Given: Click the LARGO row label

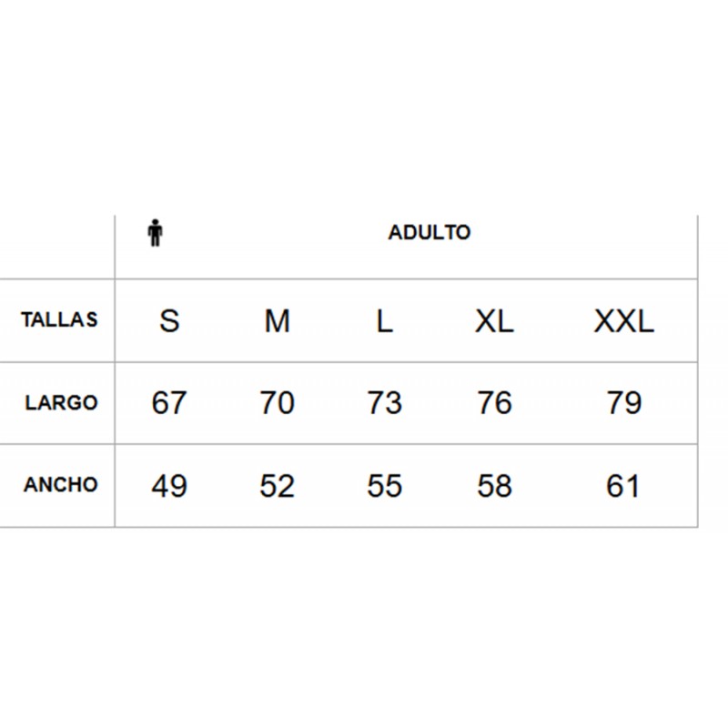Looking at the screenshot, I should [61, 402].
